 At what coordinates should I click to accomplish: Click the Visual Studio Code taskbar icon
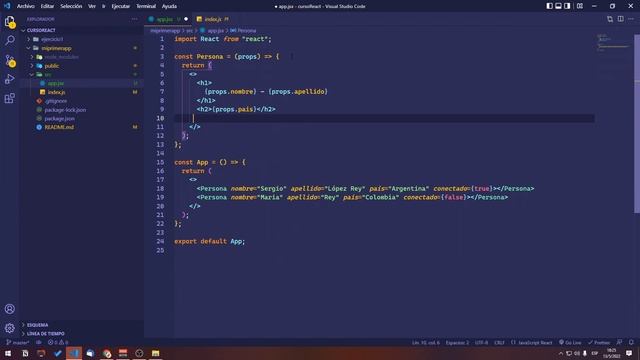point(74,353)
